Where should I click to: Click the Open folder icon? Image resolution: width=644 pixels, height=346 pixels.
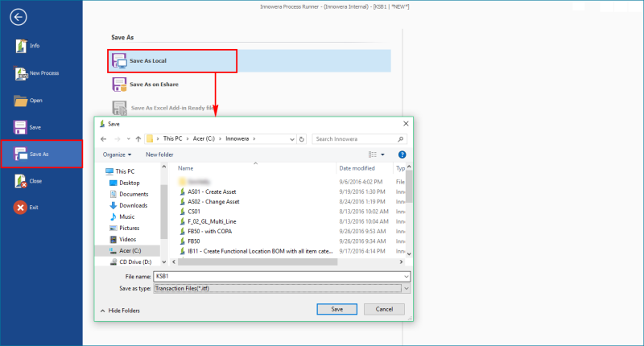21,101
